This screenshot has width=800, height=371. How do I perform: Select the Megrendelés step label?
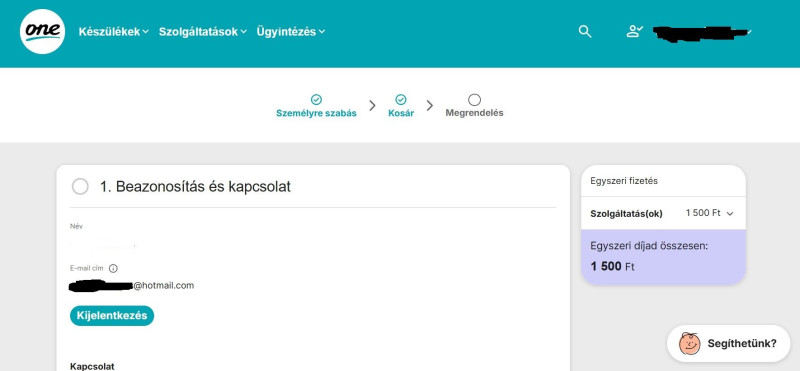(474, 113)
